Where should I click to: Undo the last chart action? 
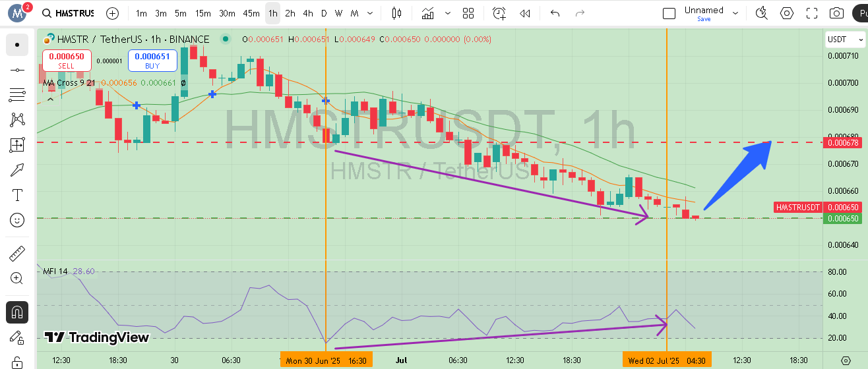[555, 13]
